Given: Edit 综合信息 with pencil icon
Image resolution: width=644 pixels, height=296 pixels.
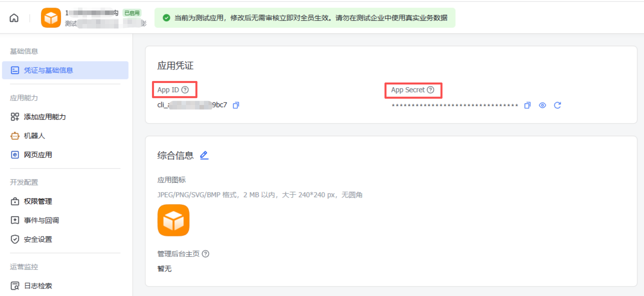Looking at the screenshot, I should coord(204,155).
